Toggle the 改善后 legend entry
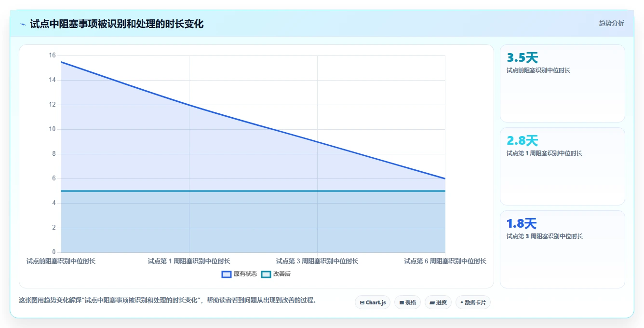This screenshot has width=644, height=328. (x=276, y=274)
